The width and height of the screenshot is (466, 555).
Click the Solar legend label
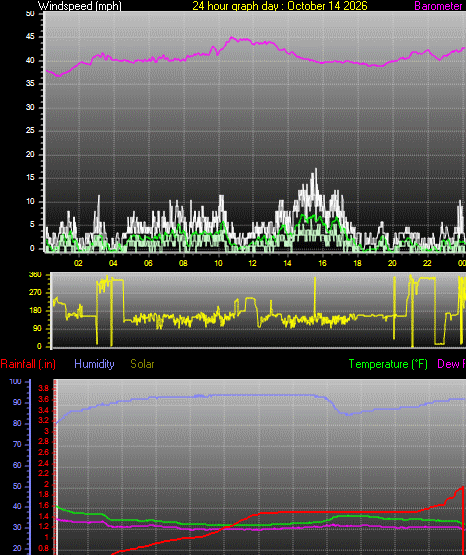tap(142, 364)
